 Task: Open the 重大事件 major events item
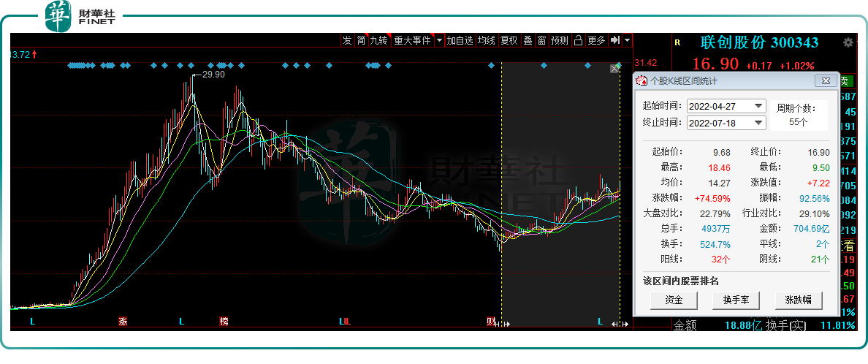click(x=412, y=40)
